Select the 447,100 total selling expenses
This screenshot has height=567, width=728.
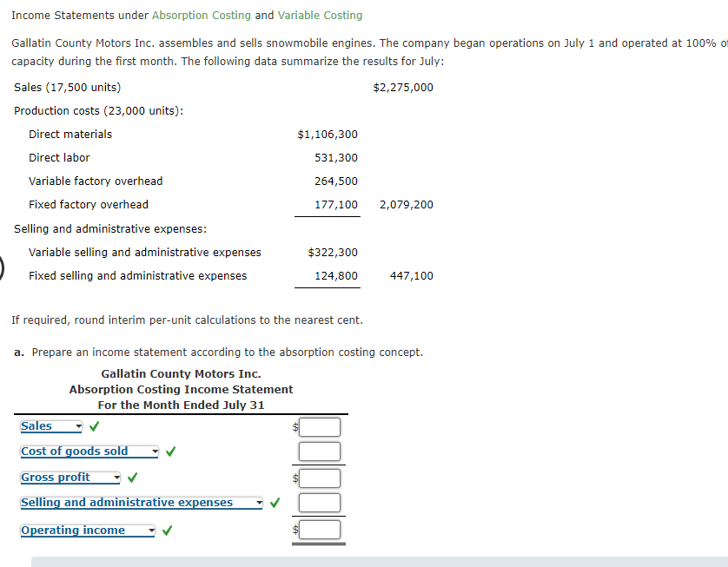point(412,275)
